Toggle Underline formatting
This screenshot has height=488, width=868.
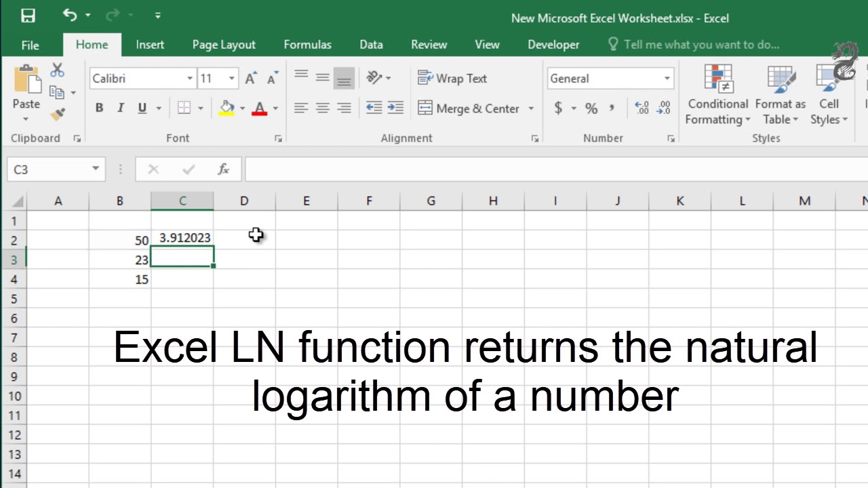142,108
